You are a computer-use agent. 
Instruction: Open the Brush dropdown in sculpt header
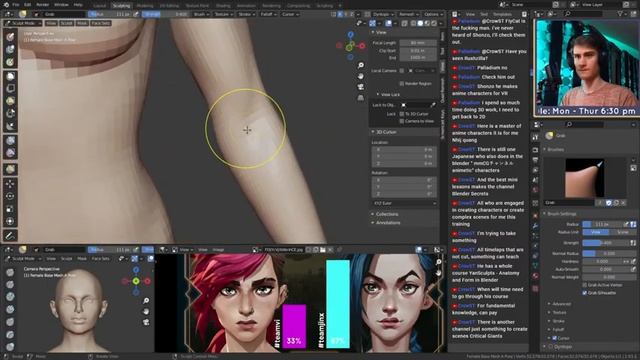[x=201, y=14]
